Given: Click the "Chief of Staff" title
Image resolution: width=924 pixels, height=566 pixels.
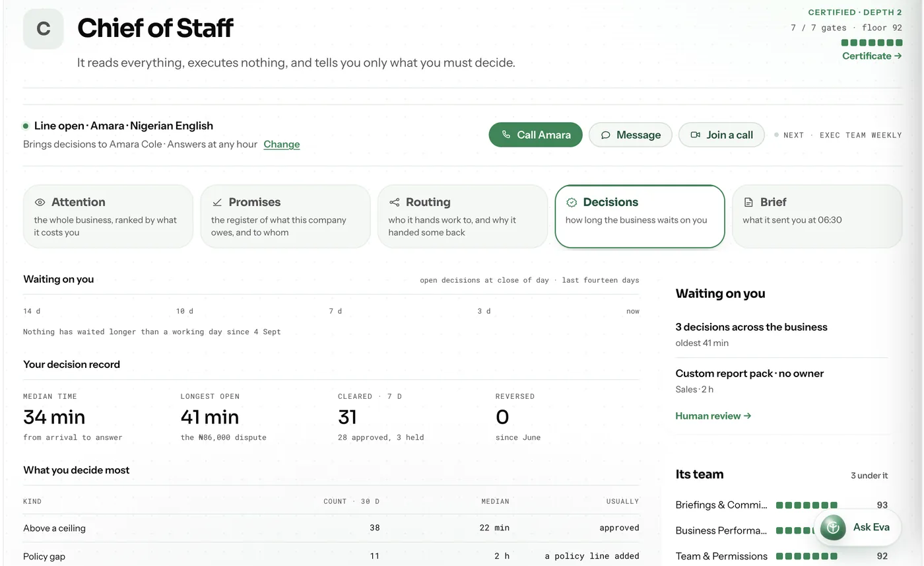Looking at the screenshot, I should (x=155, y=28).
